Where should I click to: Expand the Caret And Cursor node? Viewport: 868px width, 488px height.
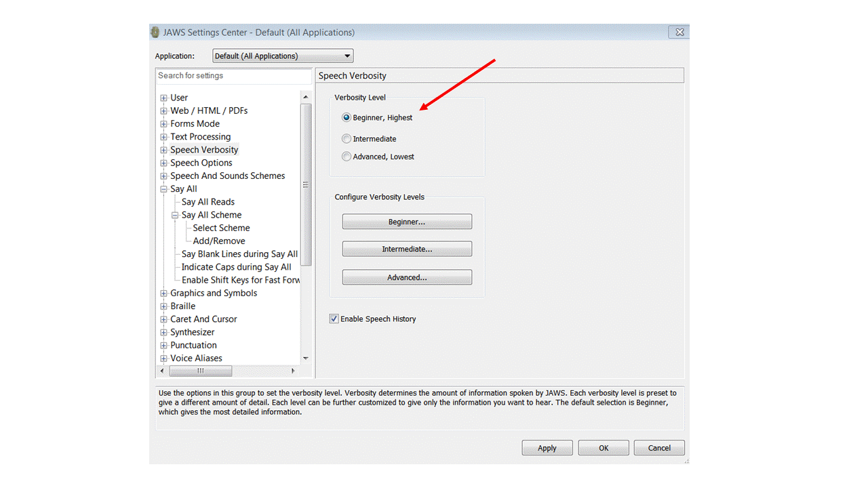[163, 319]
